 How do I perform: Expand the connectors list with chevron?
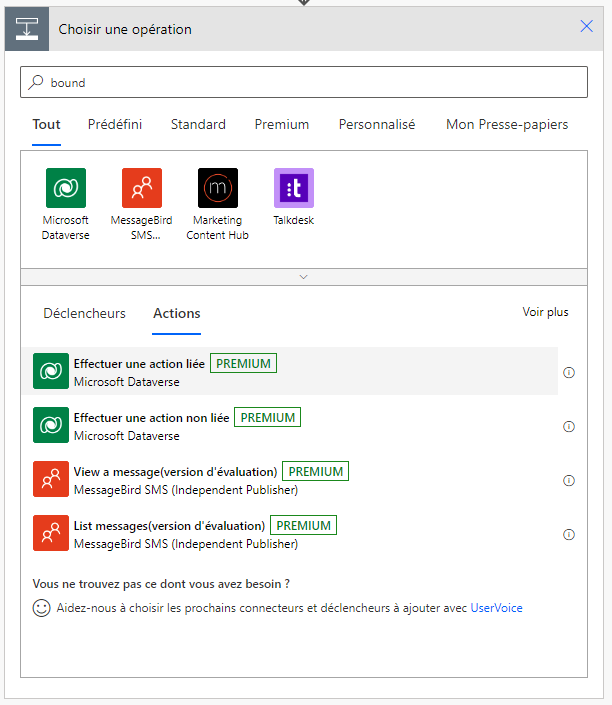(x=304, y=277)
